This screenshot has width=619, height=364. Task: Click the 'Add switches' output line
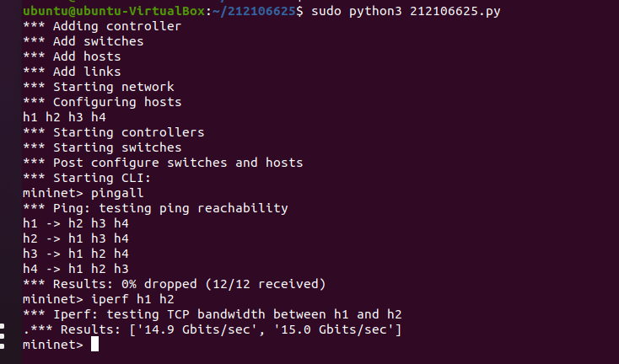[x=98, y=41]
